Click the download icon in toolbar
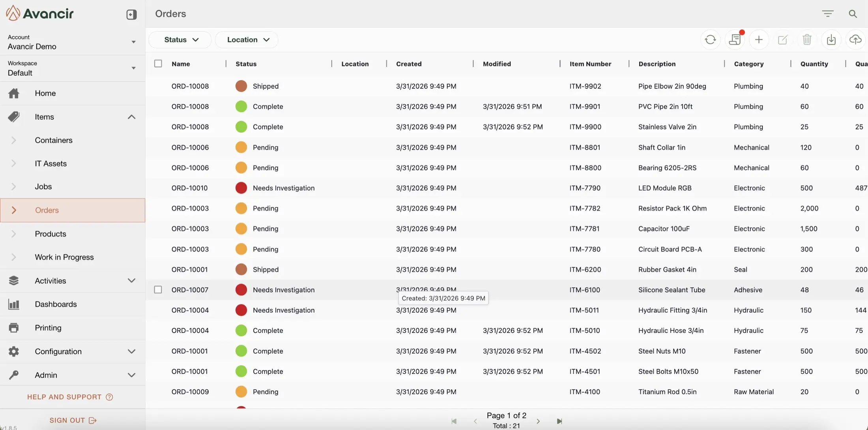Screen dimensions: 868x430 [x=831, y=39]
